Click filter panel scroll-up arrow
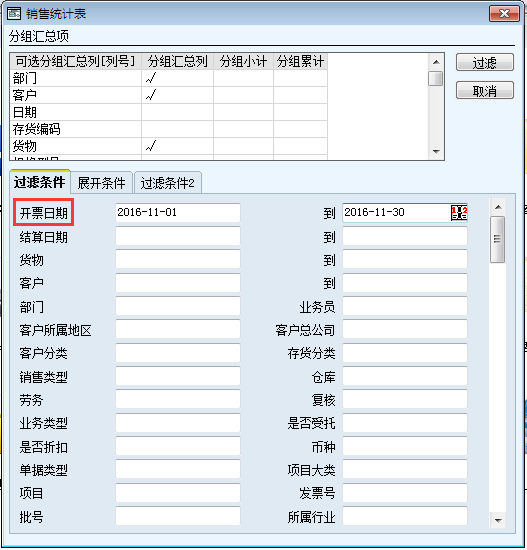The height and width of the screenshot is (550, 527). coord(498,207)
